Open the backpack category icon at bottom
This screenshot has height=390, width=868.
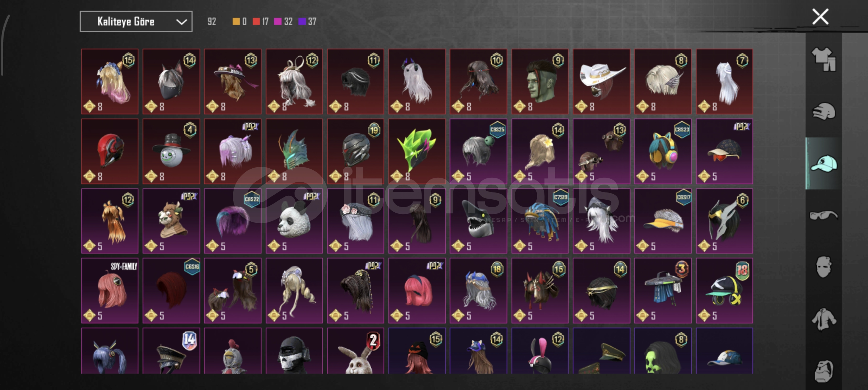[x=824, y=371]
